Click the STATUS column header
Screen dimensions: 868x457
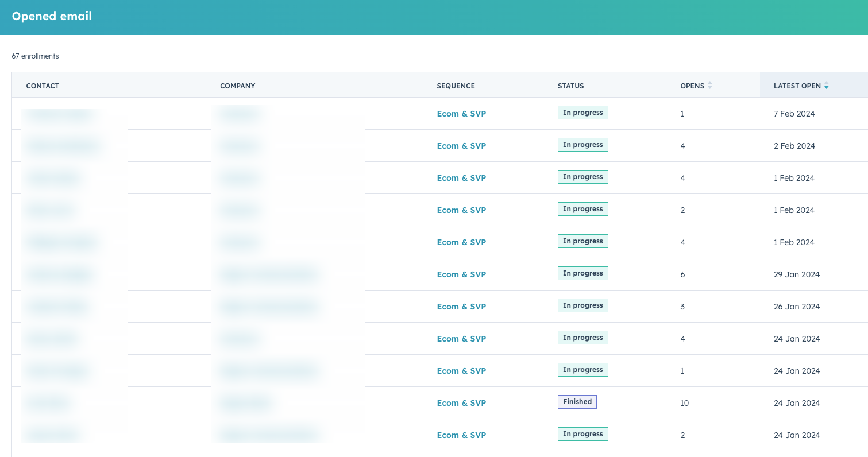click(x=571, y=86)
